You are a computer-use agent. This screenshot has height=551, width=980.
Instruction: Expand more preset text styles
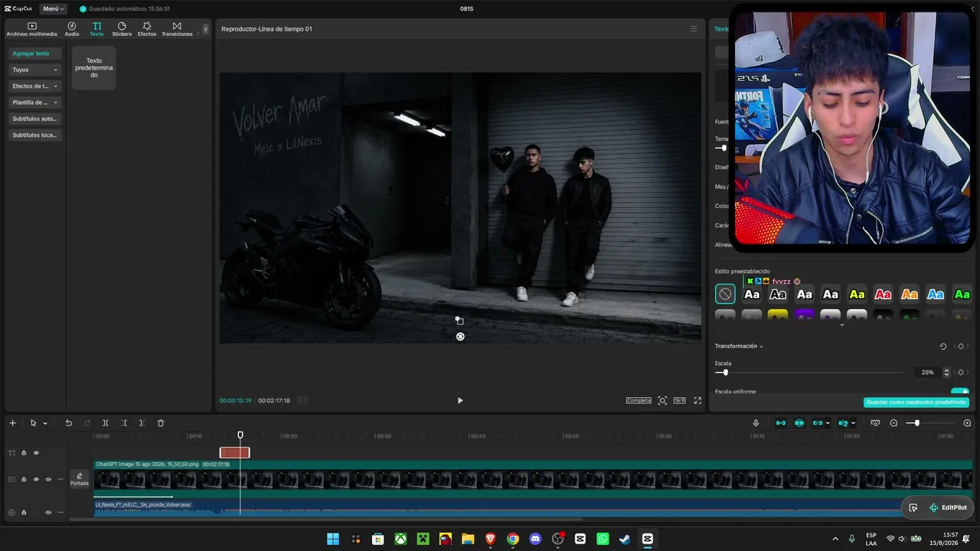[x=842, y=325]
